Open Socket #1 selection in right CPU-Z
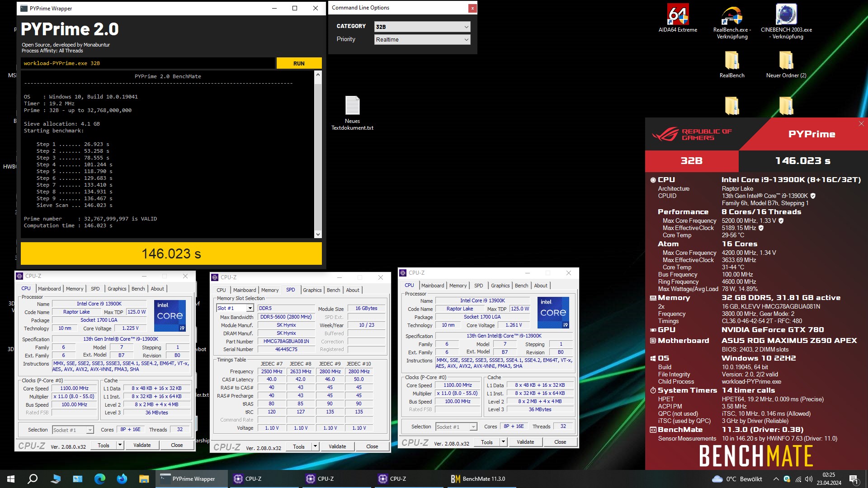The image size is (868, 488). pyautogui.click(x=456, y=427)
